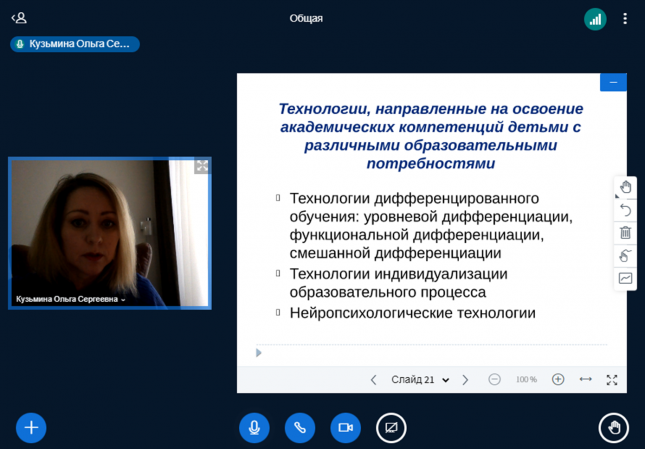Minimize the presentation with the blue minus button

(x=613, y=82)
